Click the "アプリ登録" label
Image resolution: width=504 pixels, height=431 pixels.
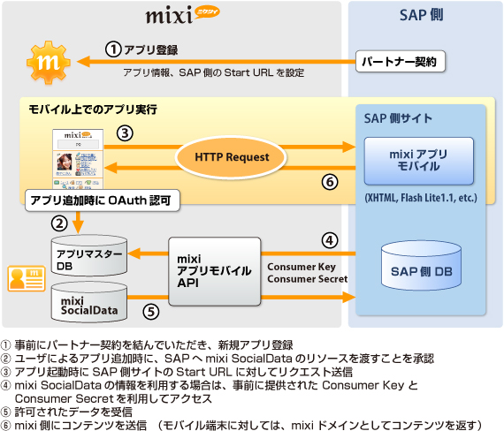pyautogui.click(x=150, y=50)
